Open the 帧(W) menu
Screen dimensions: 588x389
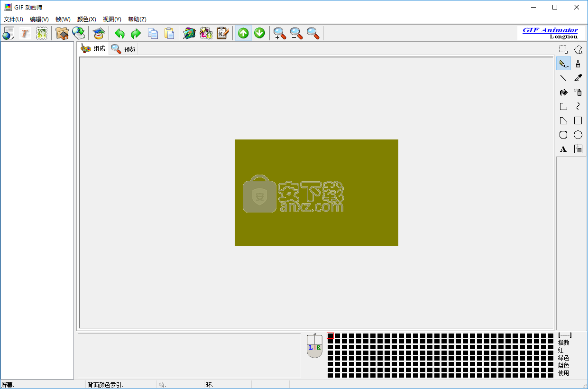click(x=63, y=19)
